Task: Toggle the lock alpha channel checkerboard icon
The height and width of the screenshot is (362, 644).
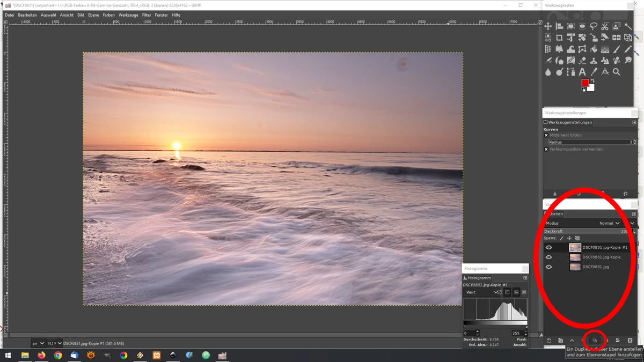Action: 577,238
